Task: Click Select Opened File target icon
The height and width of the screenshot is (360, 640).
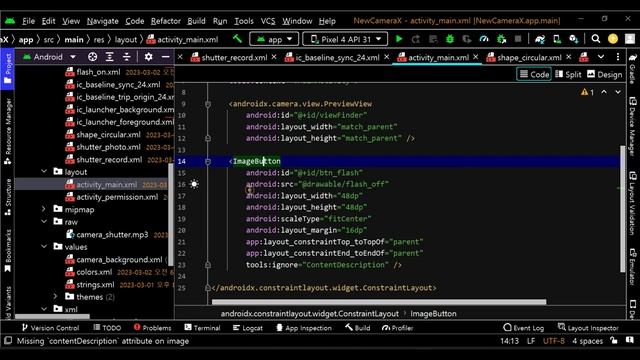Action: click(x=93, y=57)
